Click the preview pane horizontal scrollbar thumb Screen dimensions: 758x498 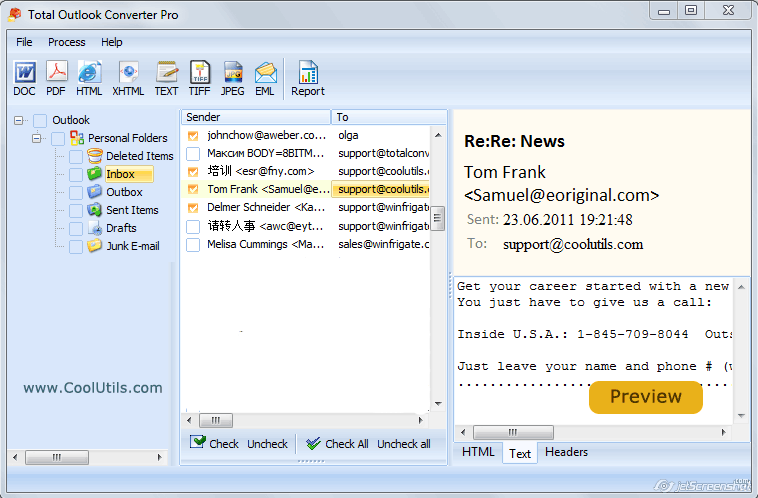(513, 432)
